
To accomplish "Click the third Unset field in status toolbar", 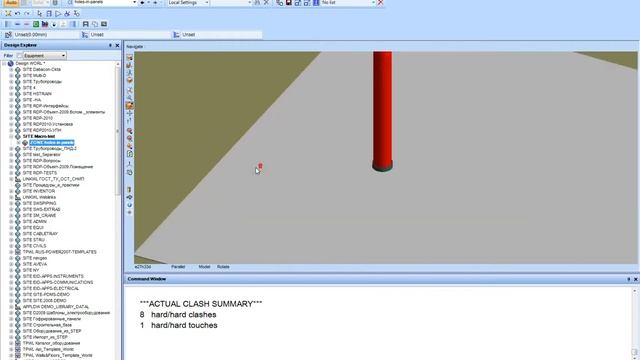I will (217, 35).
